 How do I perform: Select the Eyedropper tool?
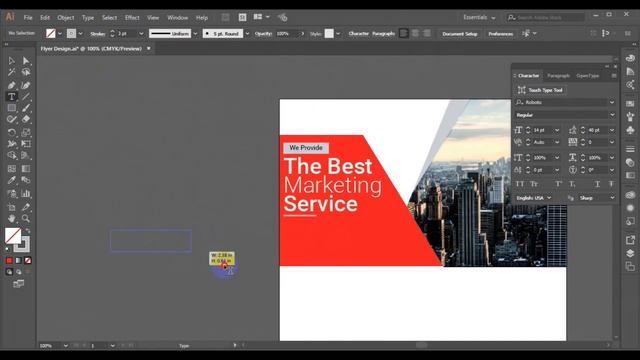pyautogui.click(x=11, y=180)
